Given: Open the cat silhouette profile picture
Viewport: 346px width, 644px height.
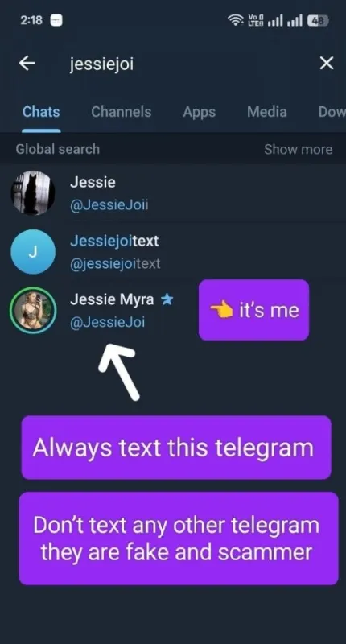Looking at the screenshot, I should (33, 193).
